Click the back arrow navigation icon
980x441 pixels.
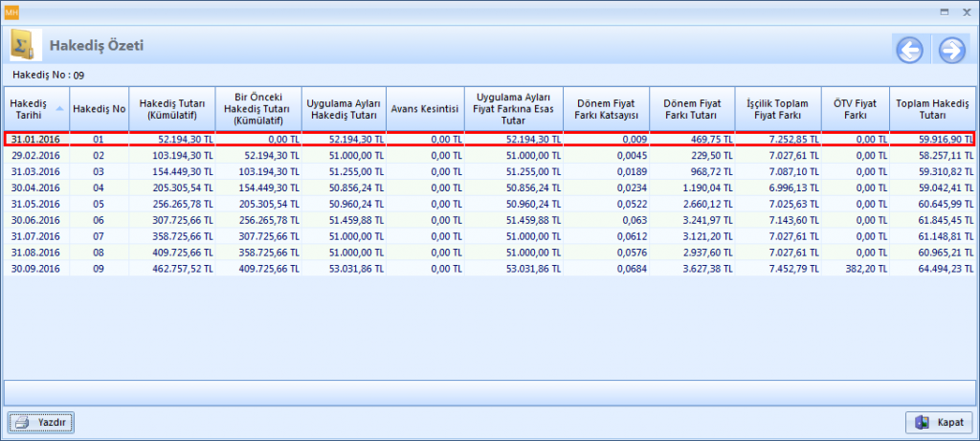click(x=908, y=50)
